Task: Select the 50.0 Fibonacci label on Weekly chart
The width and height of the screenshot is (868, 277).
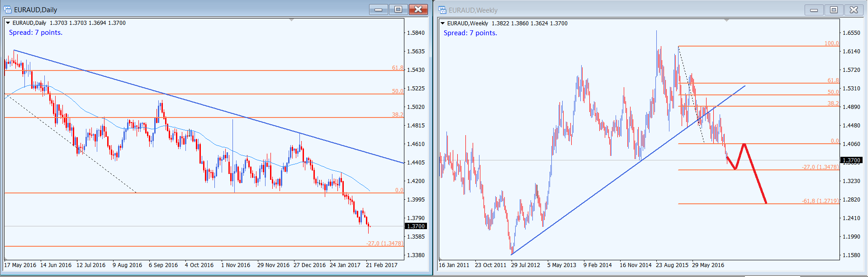Action: (833, 92)
